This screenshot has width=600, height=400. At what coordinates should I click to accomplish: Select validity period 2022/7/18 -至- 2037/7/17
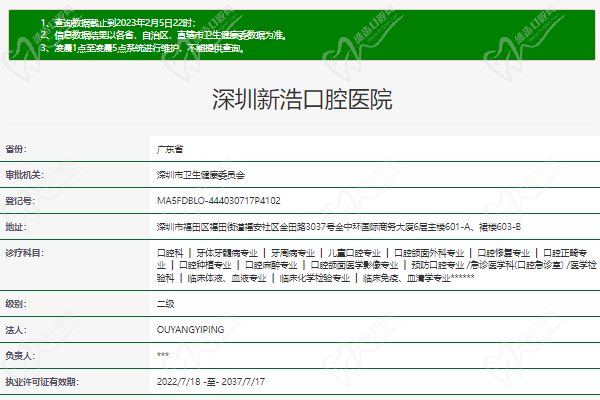coord(210,382)
